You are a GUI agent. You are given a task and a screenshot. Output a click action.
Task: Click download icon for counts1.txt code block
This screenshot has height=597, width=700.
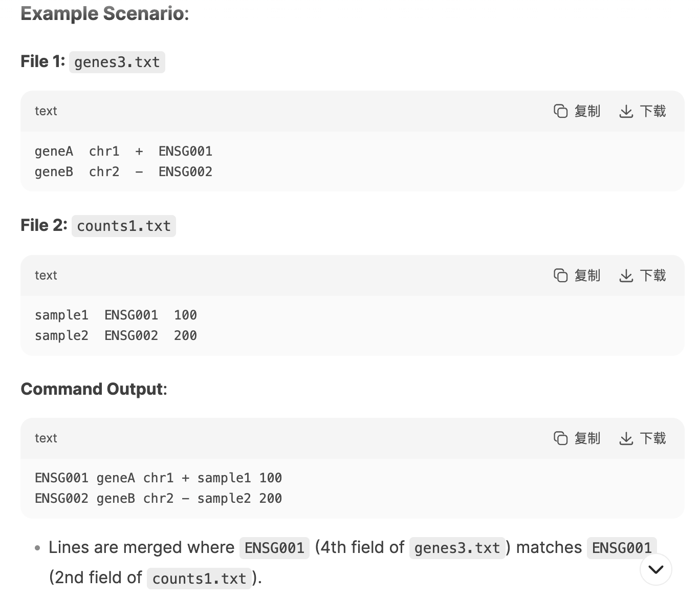626,275
